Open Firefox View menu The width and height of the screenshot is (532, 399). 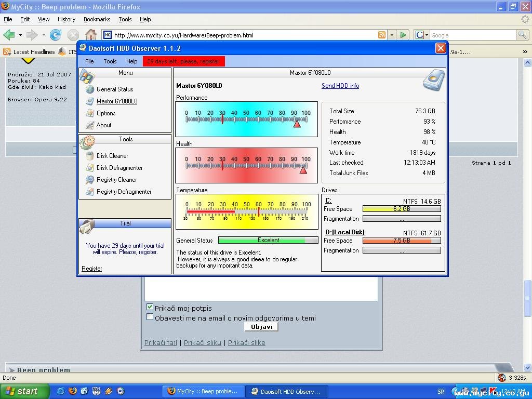tap(44, 19)
